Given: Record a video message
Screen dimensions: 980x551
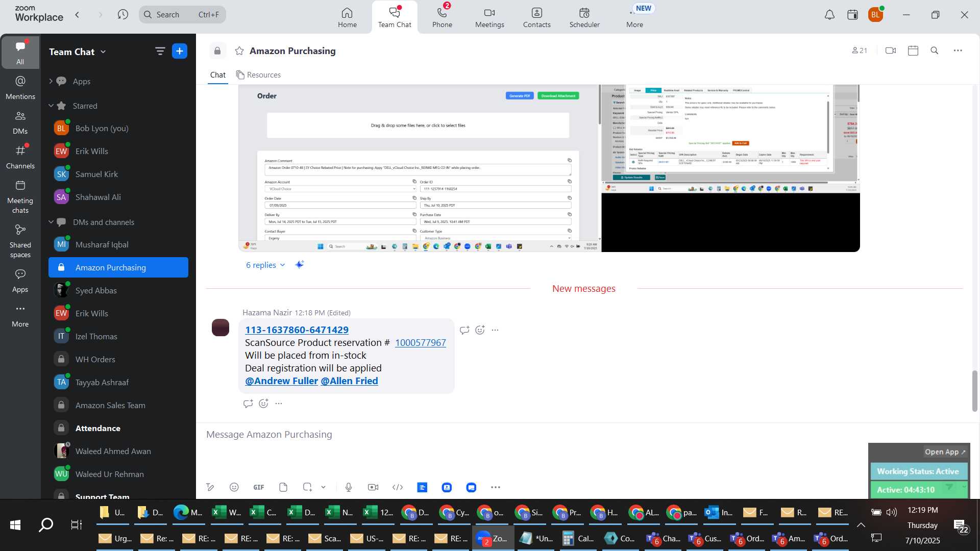Looking at the screenshot, I should pos(373,487).
